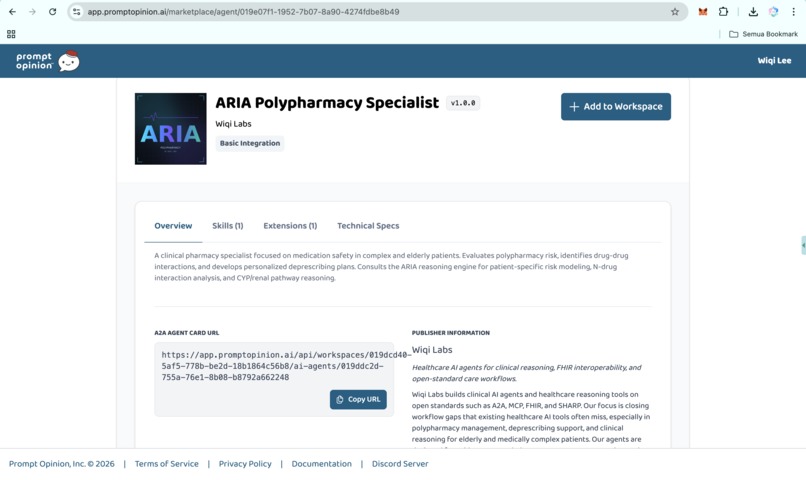The image size is (806, 480).
Task: Click ARIA Polypharmacy Specialist title
Action: coord(327,103)
